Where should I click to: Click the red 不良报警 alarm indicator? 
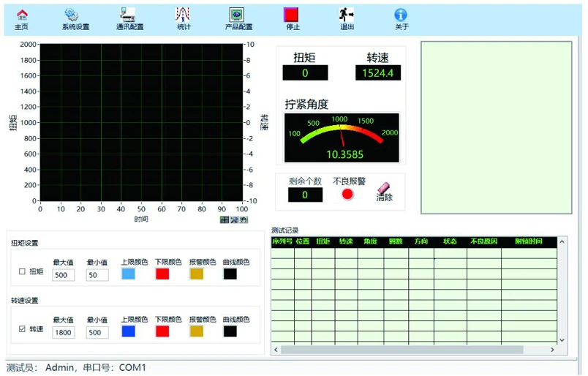pyautogui.click(x=347, y=194)
